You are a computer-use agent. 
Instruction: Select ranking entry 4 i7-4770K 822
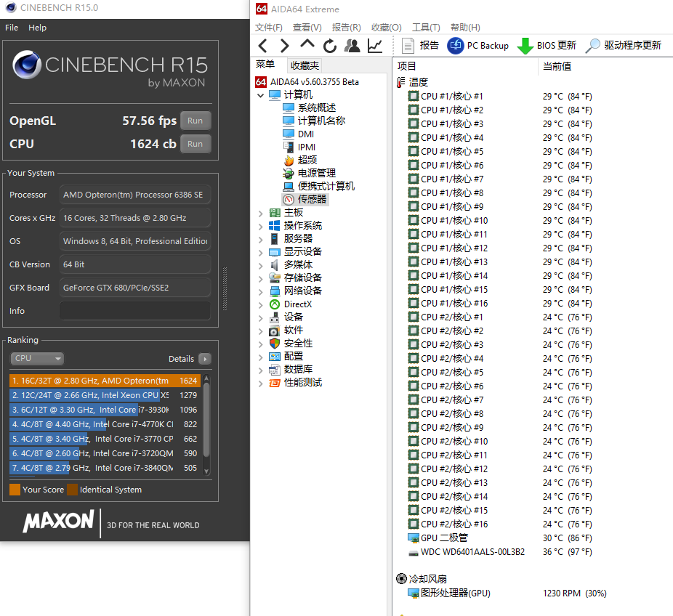pos(105,424)
